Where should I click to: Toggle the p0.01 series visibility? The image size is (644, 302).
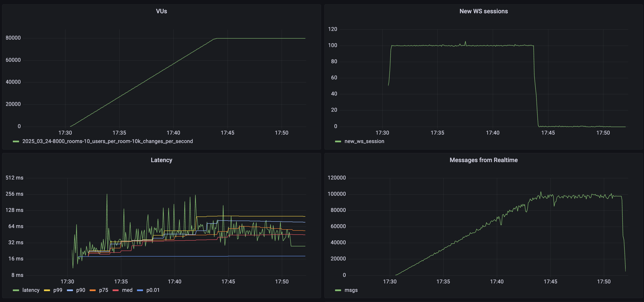pyautogui.click(x=153, y=290)
